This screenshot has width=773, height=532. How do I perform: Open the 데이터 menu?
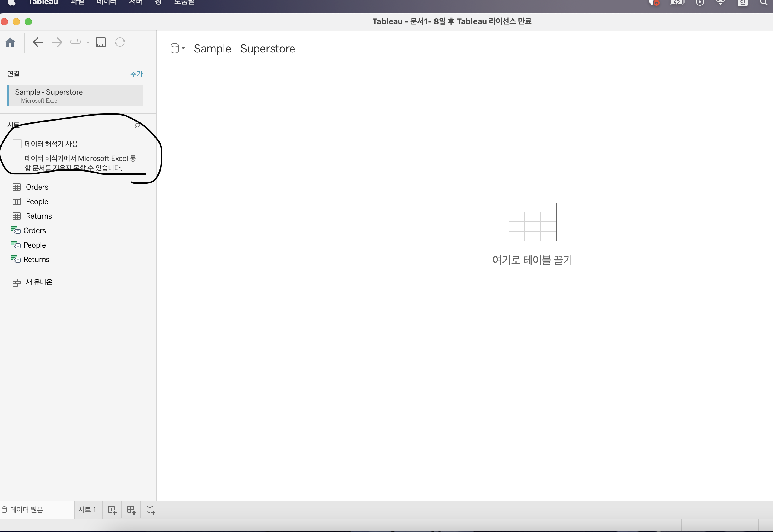point(107,3)
